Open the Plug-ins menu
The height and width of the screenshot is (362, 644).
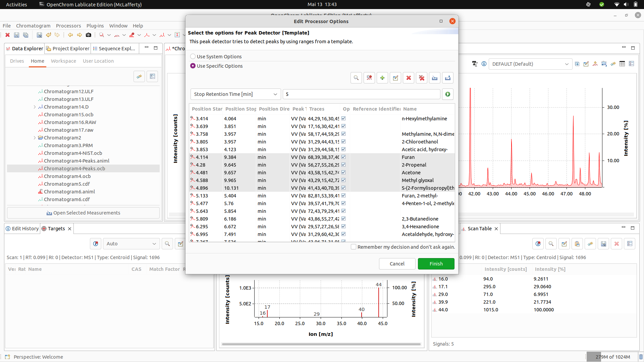pyautogui.click(x=95, y=25)
